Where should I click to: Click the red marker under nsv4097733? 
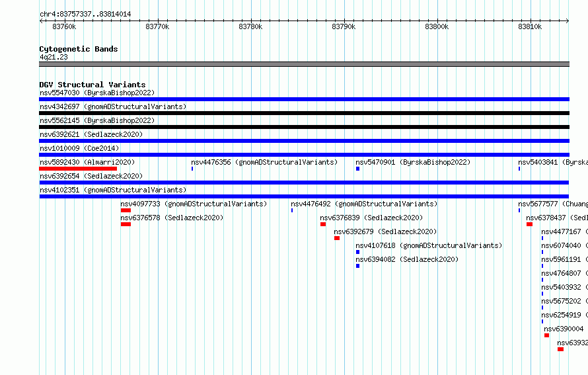click(126, 210)
